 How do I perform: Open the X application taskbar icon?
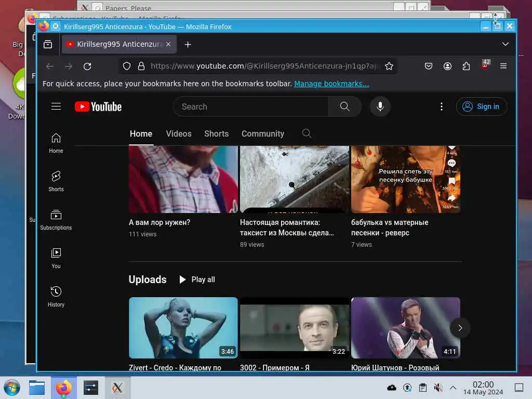[x=117, y=388]
